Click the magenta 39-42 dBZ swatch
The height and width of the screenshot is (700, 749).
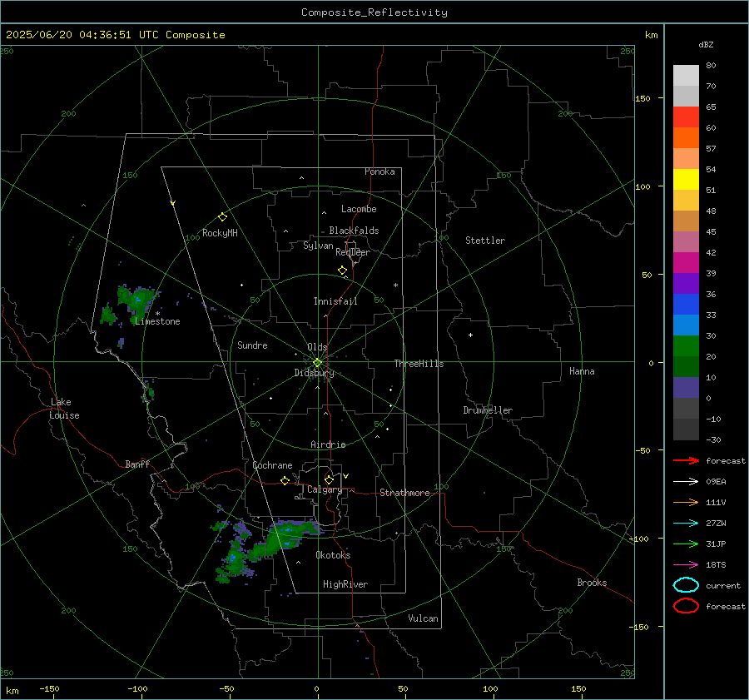(686, 263)
